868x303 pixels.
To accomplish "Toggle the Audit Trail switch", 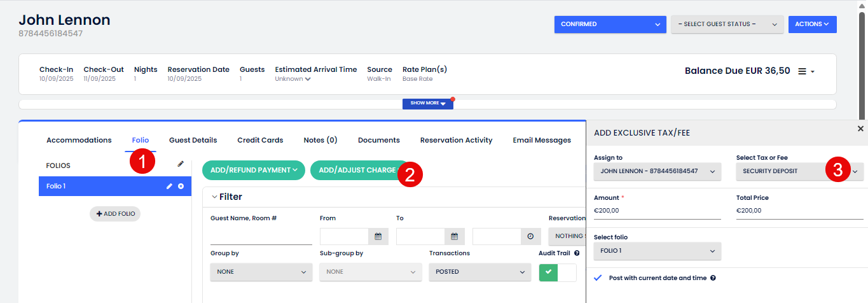I will pyautogui.click(x=557, y=272).
